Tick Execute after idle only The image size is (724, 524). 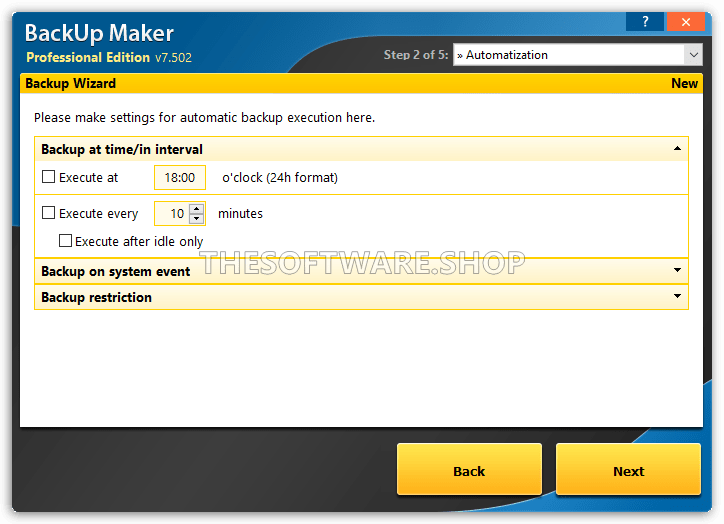(65, 241)
